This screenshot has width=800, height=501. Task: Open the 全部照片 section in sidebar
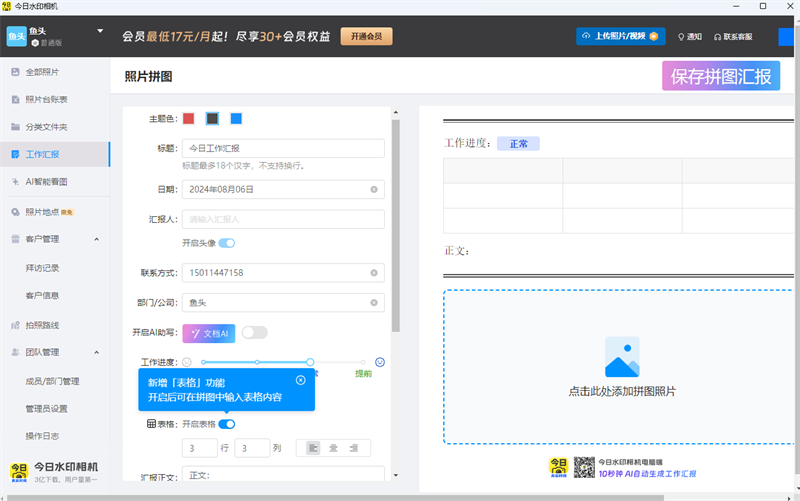[42, 72]
